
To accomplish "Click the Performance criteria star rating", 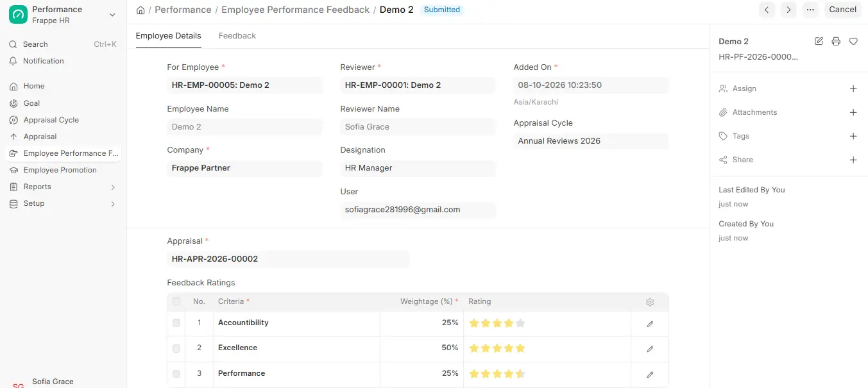I will pyautogui.click(x=497, y=374).
